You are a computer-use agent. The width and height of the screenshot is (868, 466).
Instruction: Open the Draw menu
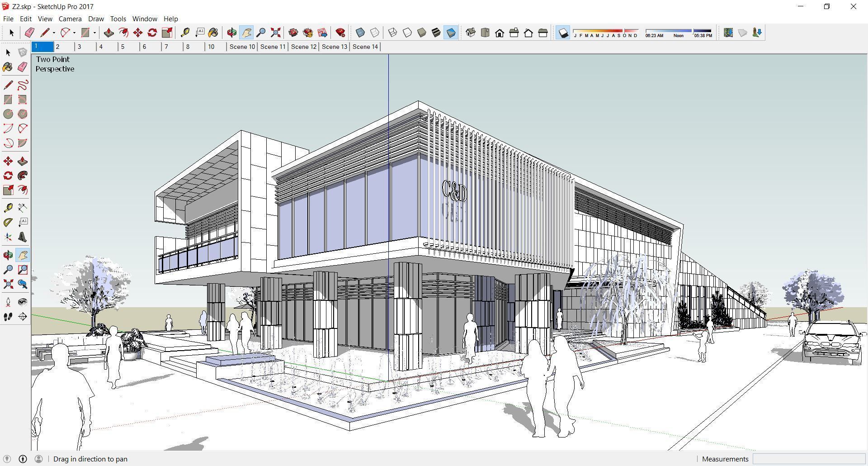[96, 19]
